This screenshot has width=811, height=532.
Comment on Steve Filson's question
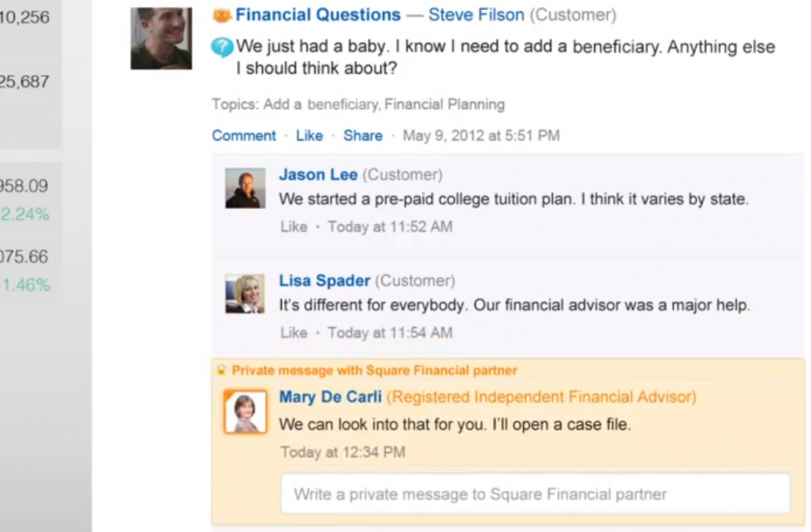click(x=243, y=135)
